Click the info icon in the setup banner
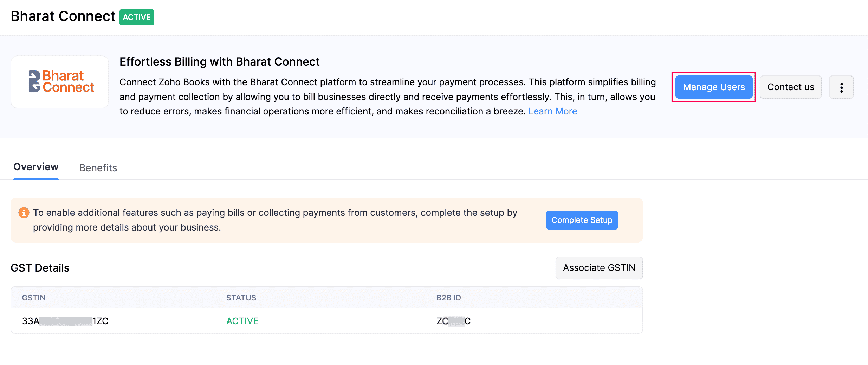 pos(24,212)
